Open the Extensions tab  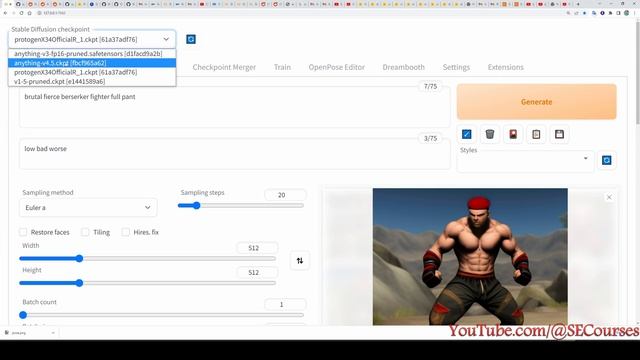click(x=505, y=67)
